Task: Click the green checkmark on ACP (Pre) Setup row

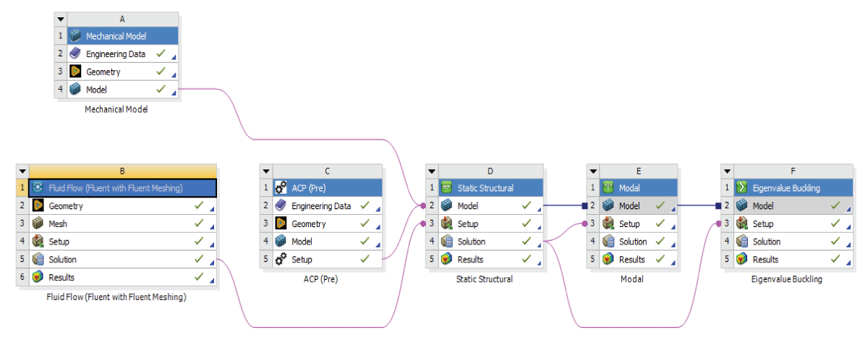Action: click(365, 259)
